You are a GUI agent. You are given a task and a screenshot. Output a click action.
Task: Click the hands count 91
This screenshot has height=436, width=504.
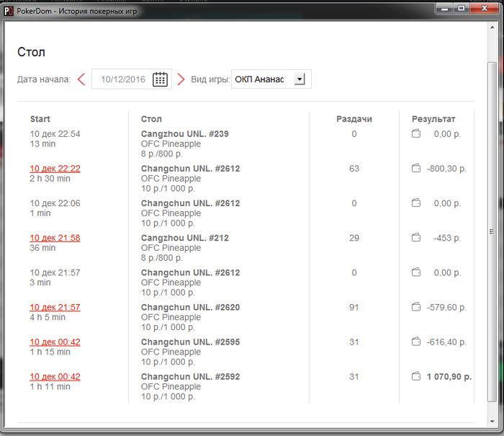coord(354,308)
